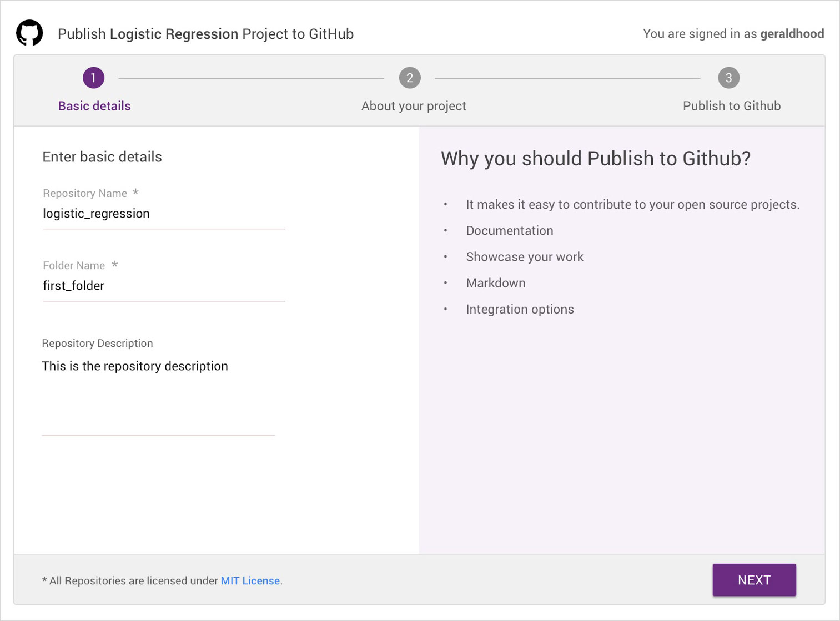This screenshot has height=621, width=840.
Task: Click the 'Why you should Publish to Github?' heading
Action: click(x=596, y=159)
